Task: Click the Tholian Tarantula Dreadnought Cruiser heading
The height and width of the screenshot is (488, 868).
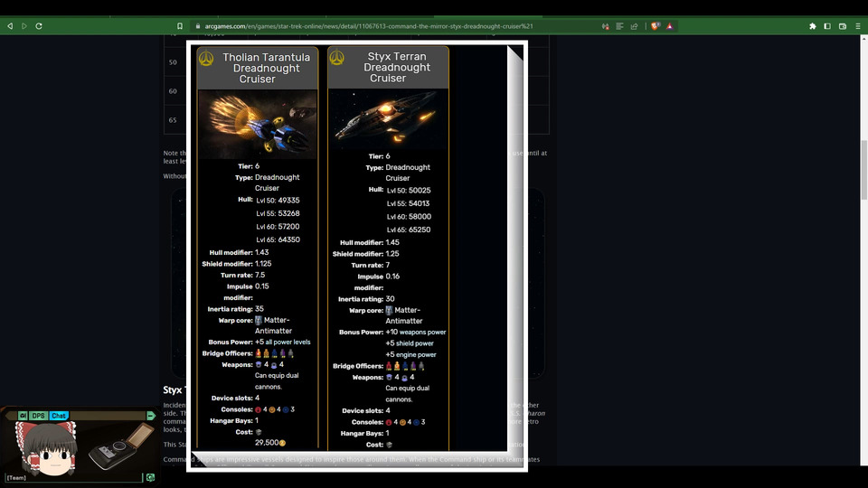Action: [266, 68]
